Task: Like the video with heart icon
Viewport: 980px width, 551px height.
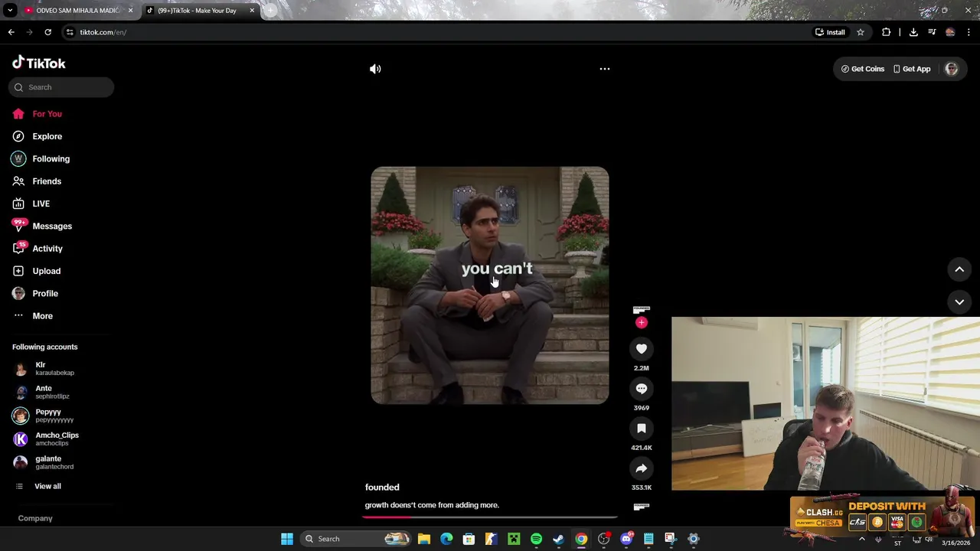Action: [x=642, y=349]
